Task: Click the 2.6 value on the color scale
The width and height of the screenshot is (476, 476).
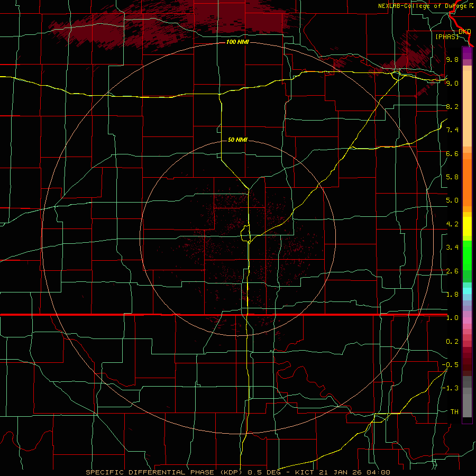Action: point(452,271)
